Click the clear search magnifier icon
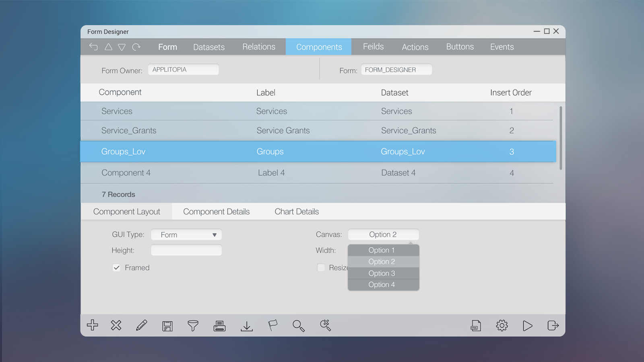 click(325, 325)
